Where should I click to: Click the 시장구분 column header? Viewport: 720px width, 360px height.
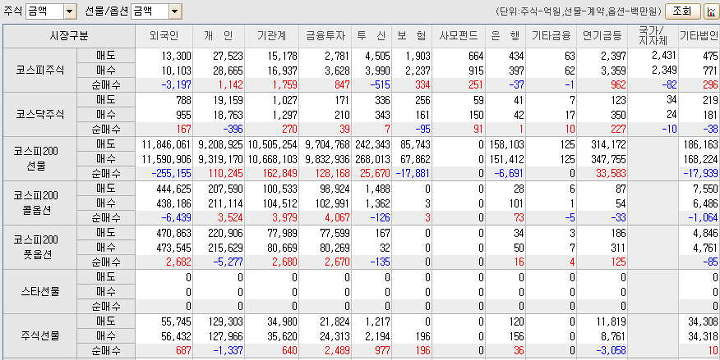coord(69,36)
